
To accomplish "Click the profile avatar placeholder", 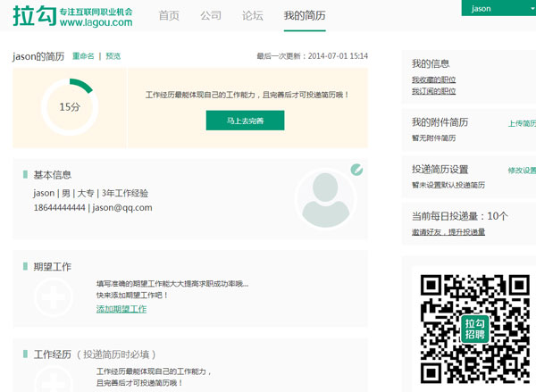I will point(326,199).
